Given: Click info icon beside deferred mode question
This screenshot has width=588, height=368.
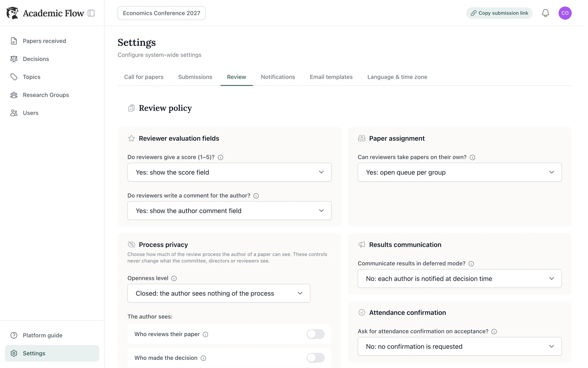Looking at the screenshot, I should (471, 264).
